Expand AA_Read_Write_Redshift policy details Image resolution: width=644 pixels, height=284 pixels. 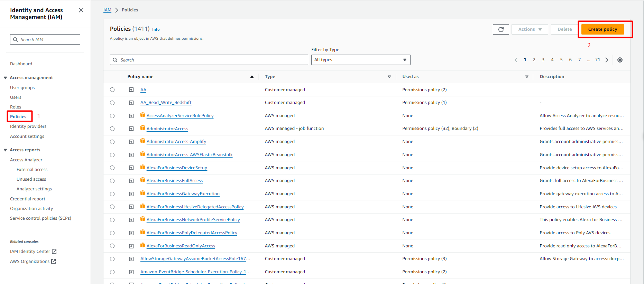tap(131, 103)
